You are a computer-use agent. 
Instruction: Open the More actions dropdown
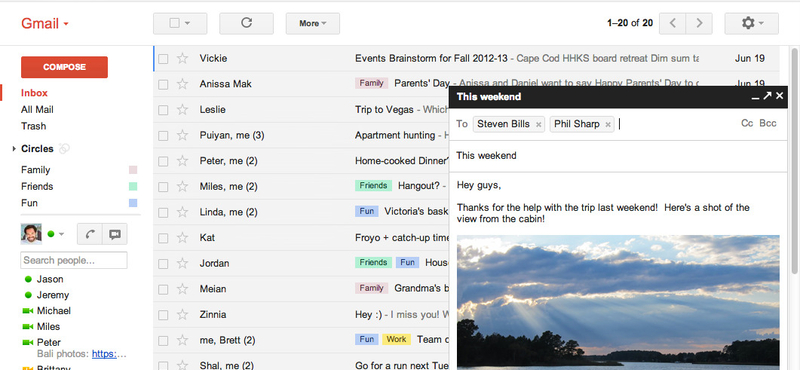tap(313, 23)
